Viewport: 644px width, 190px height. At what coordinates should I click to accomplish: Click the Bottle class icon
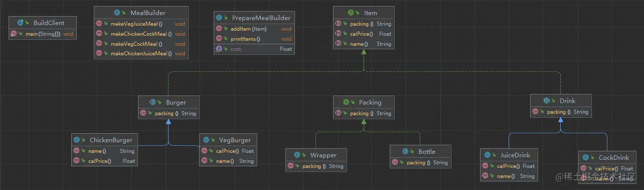click(406, 151)
